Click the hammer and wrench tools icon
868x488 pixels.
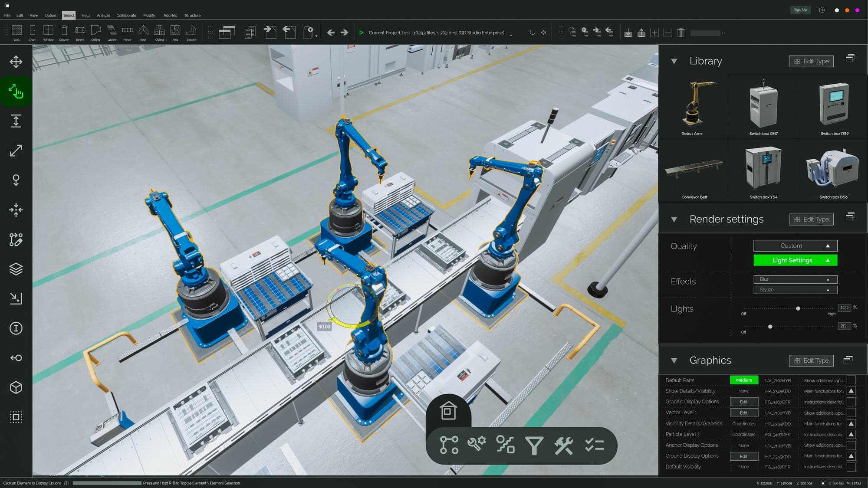click(x=564, y=445)
